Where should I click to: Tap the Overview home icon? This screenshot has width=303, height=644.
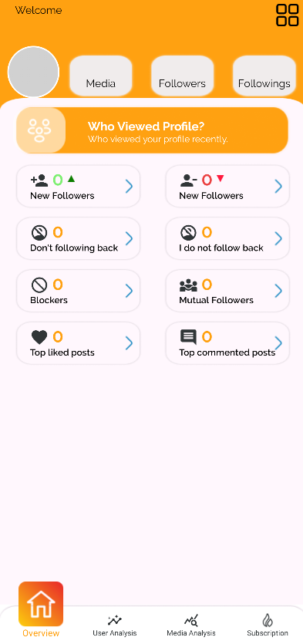(x=41, y=604)
